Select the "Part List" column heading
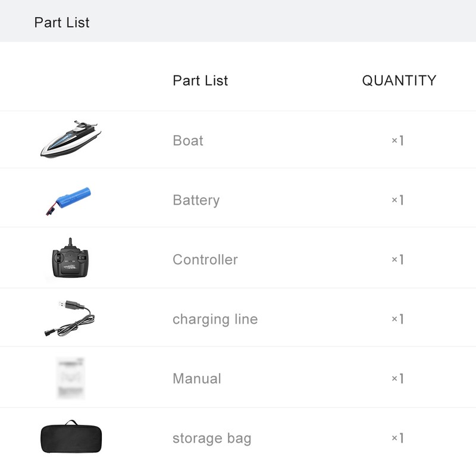The height and width of the screenshot is (476, 476). click(x=200, y=80)
